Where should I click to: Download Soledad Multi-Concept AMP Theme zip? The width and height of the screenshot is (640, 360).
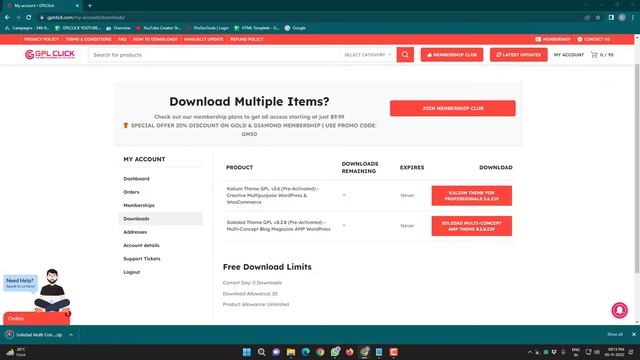(x=471, y=226)
